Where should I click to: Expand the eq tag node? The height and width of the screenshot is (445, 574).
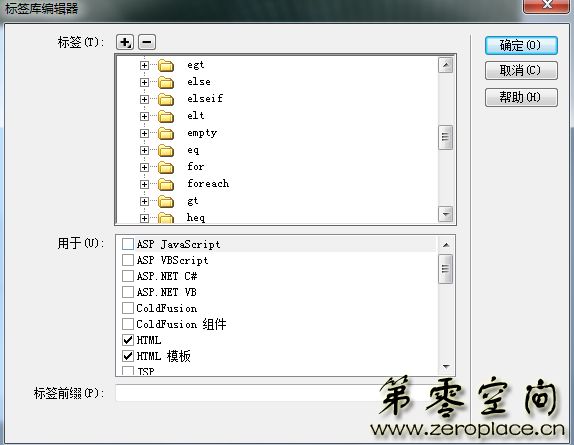point(144,150)
